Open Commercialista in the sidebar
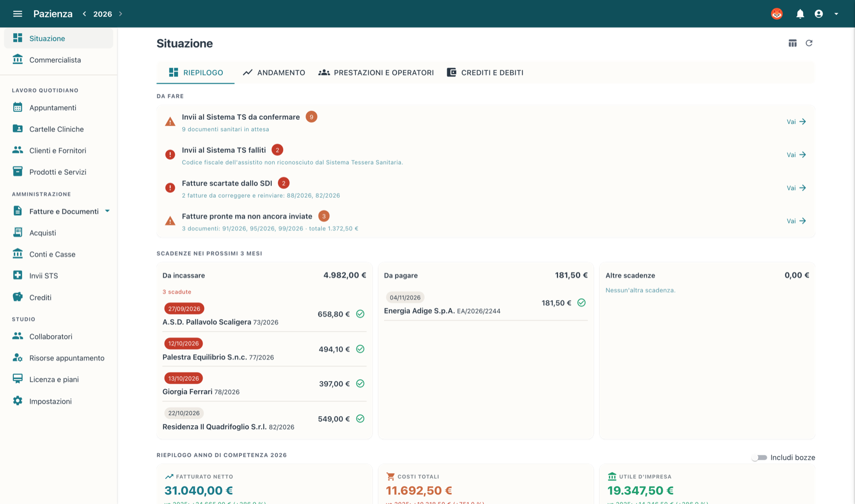 59,60
